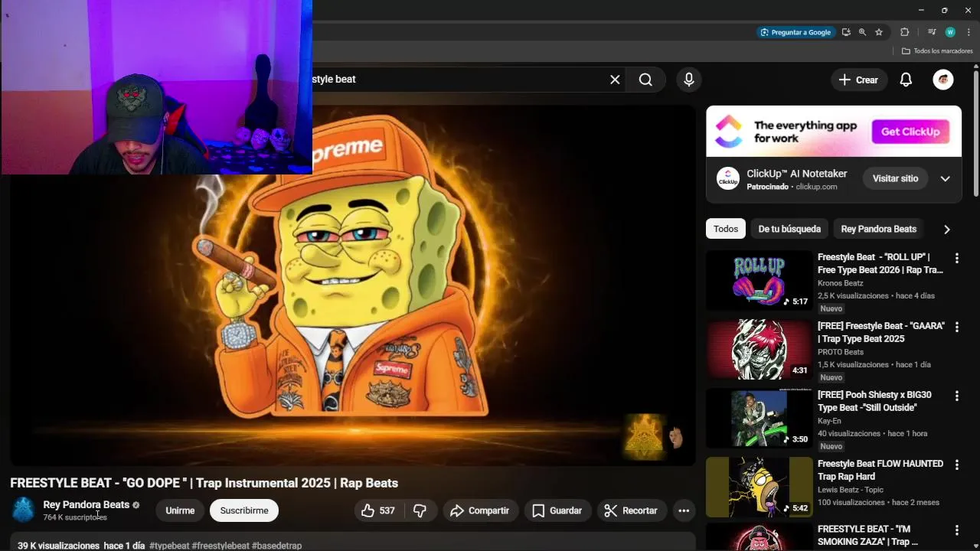Open the YouTube account avatar menu
The height and width of the screenshot is (551, 980).
tap(943, 80)
